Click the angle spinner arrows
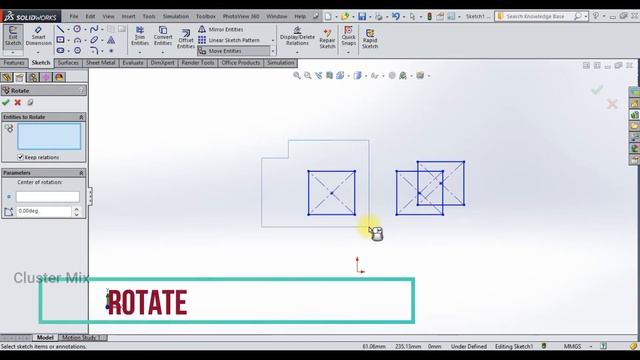This screenshot has width=640, height=360. point(76,211)
